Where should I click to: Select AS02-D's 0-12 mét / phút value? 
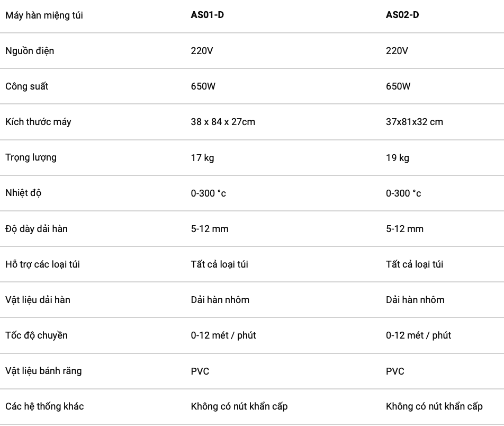click(x=418, y=335)
